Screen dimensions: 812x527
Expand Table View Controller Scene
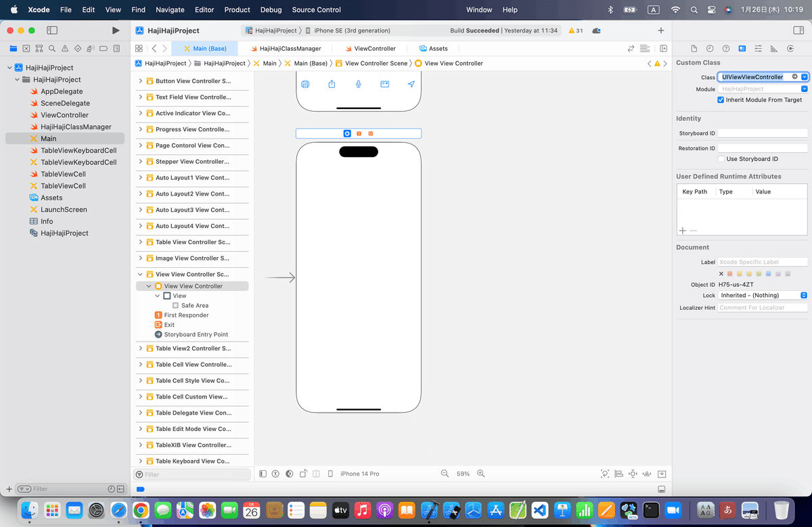click(x=141, y=242)
